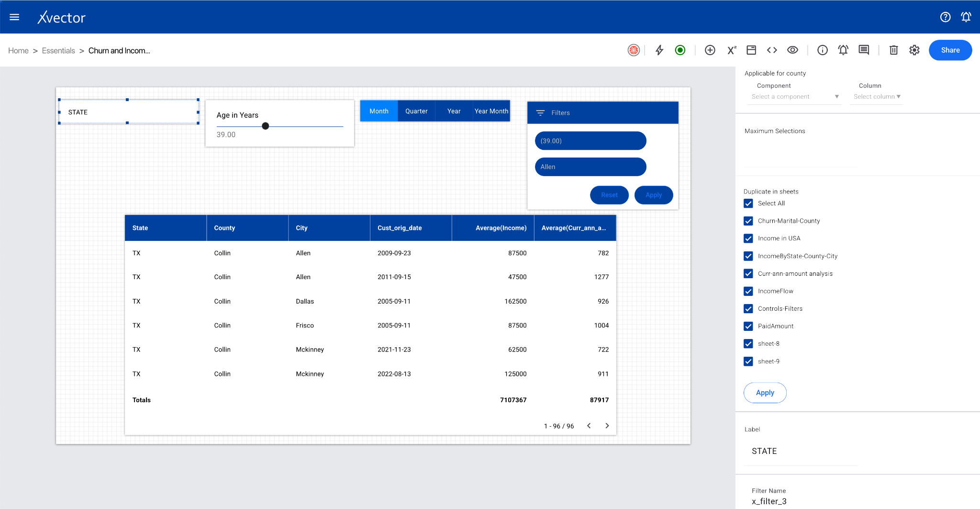The width and height of the screenshot is (980, 509).
Task: Sort by the State column header
Action: pos(166,228)
